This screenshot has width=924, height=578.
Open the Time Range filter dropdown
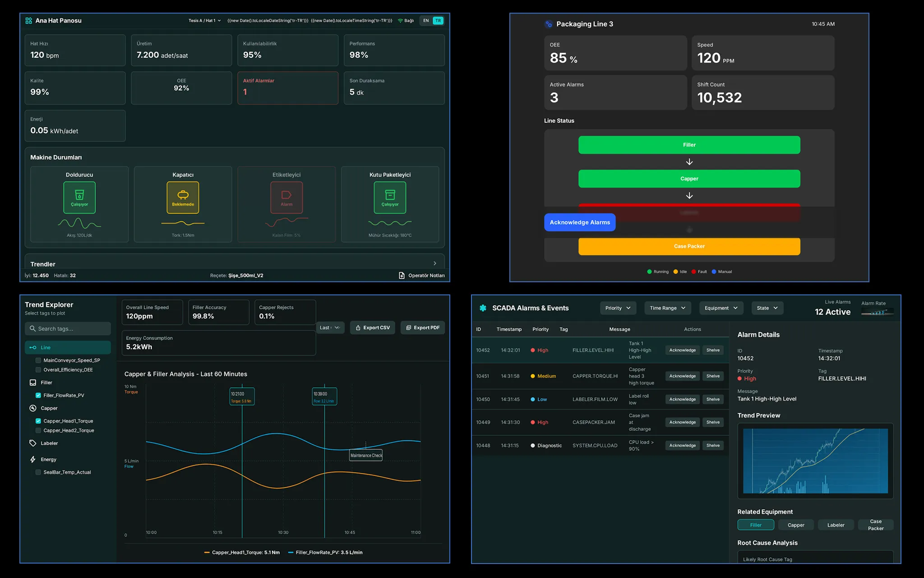667,308
